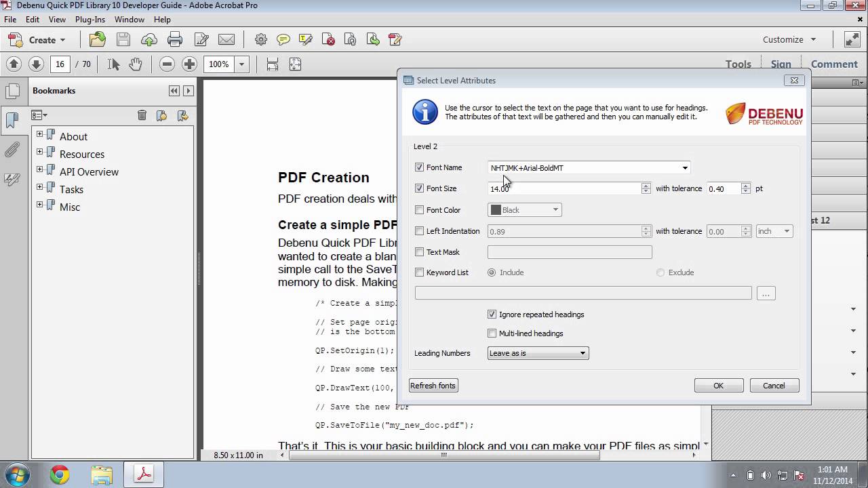Open the Help menu
Viewport: 868px width, 488px height.
click(162, 20)
